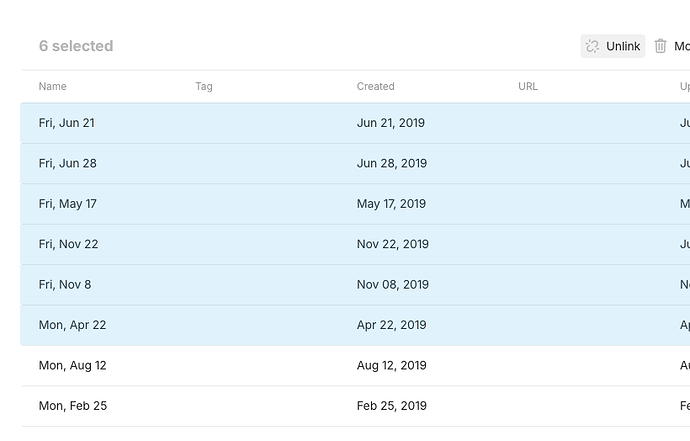Sort by the URL column header
Image resolution: width=690 pixels, height=441 pixels.
[528, 86]
